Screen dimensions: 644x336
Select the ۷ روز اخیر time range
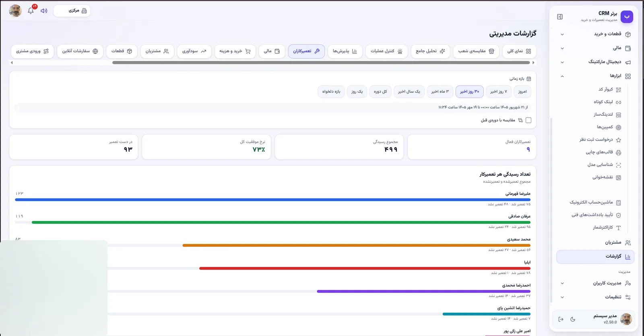tap(499, 92)
